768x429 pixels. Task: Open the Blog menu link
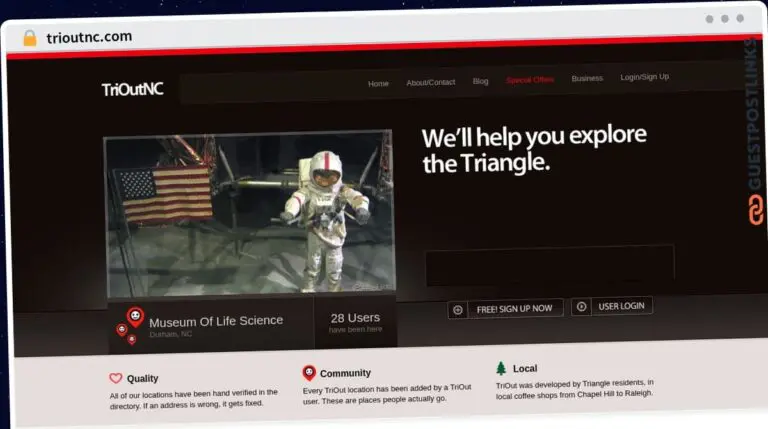(x=481, y=81)
